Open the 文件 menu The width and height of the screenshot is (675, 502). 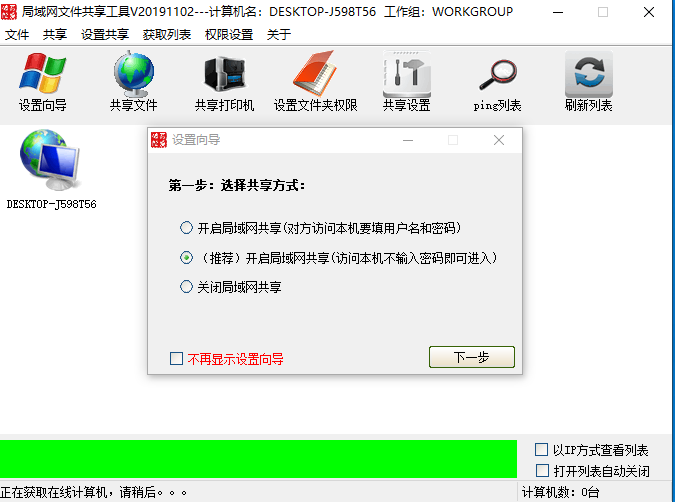tap(17, 34)
